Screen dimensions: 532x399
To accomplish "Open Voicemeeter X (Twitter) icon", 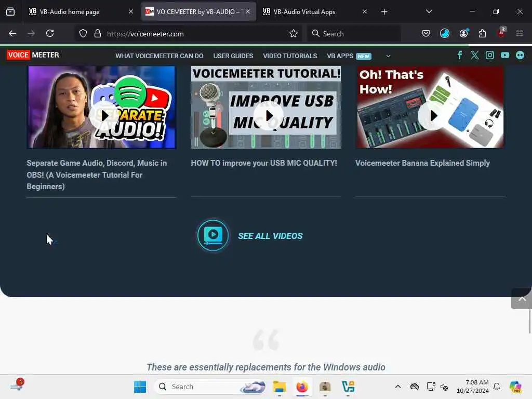I will click(x=475, y=55).
